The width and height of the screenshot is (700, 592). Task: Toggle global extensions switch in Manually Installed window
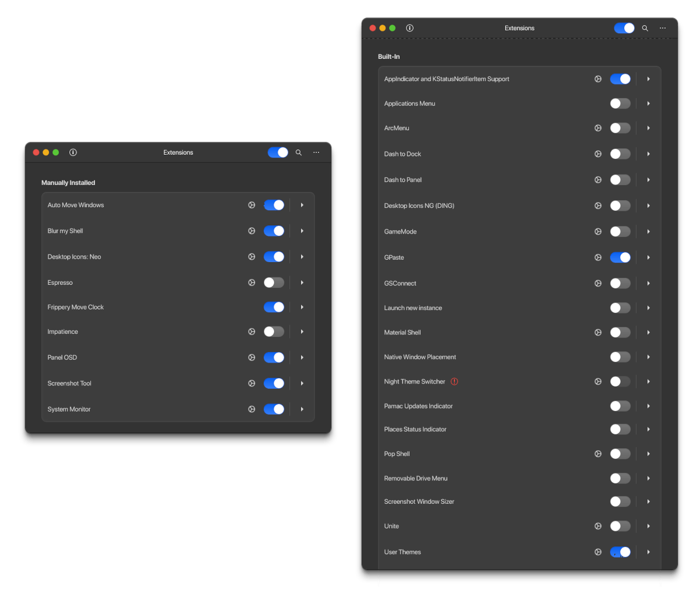pos(278,152)
